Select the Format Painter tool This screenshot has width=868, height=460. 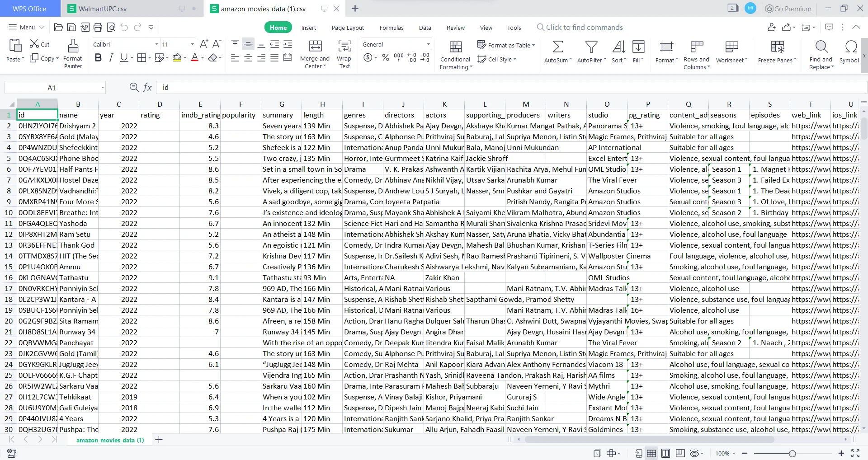[73, 54]
